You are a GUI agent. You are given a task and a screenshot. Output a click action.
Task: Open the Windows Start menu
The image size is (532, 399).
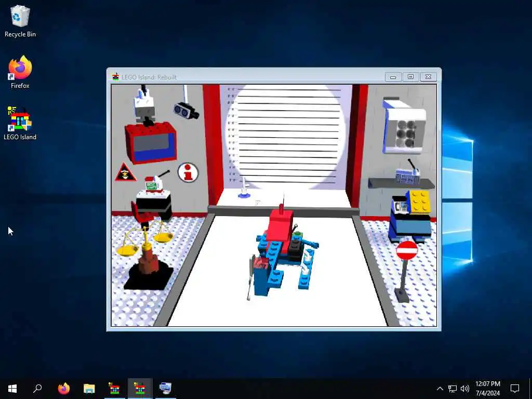click(12, 389)
